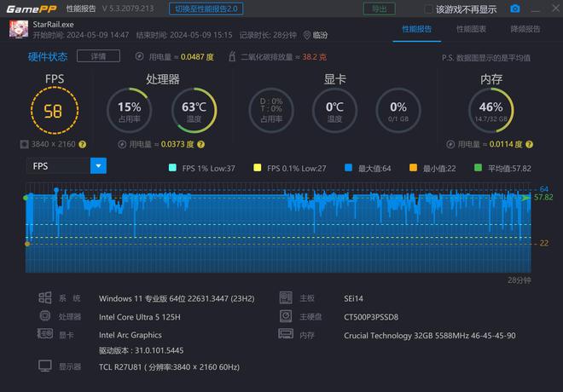Click power icon before processor 用电量
The height and width of the screenshot is (392, 563).
pyautogui.click(x=122, y=144)
